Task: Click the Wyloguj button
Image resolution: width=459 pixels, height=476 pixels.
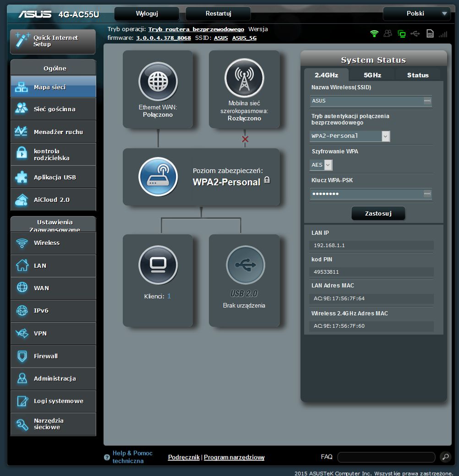Action: [147, 14]
